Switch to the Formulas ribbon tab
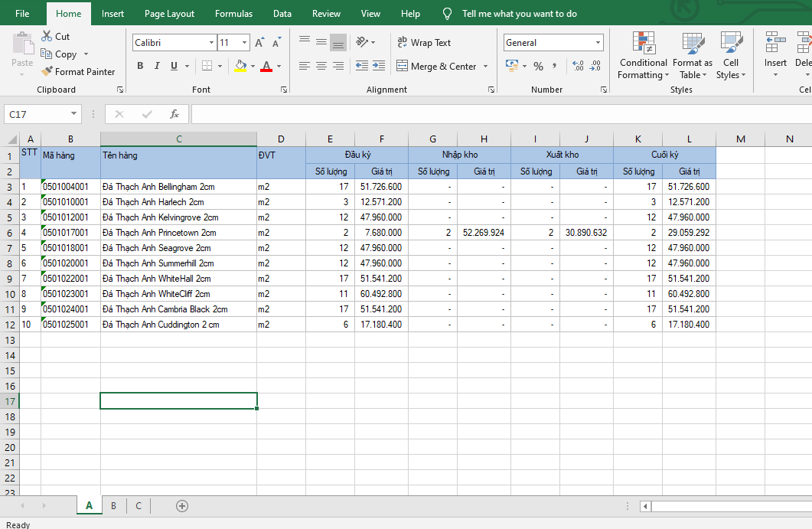The width and height of the screenshot is (812, 529). [x=233, y=14]
